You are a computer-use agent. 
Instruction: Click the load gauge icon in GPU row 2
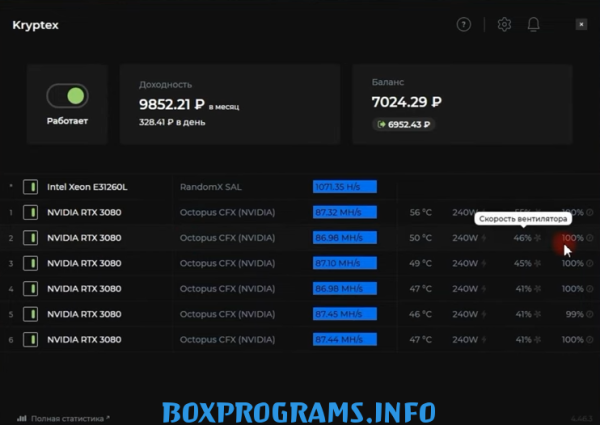click(590, 238)
